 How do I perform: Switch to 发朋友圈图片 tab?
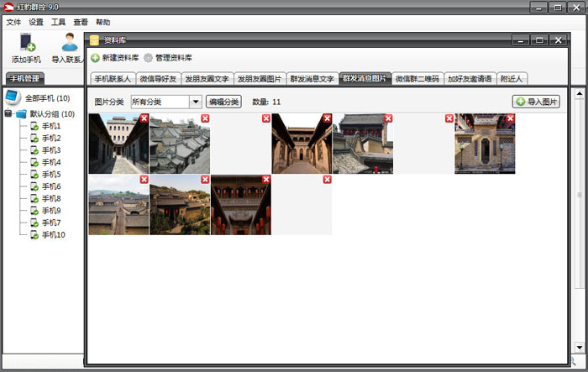[260, 79]
